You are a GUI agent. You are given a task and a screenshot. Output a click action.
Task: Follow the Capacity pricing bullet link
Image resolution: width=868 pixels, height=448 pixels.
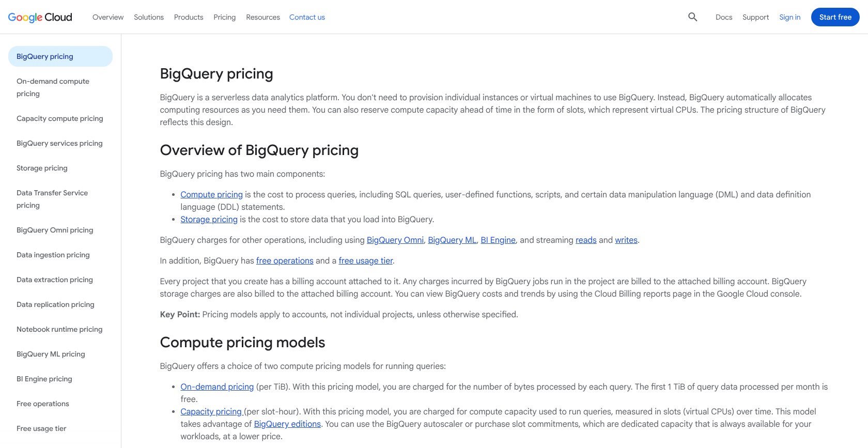212,411
